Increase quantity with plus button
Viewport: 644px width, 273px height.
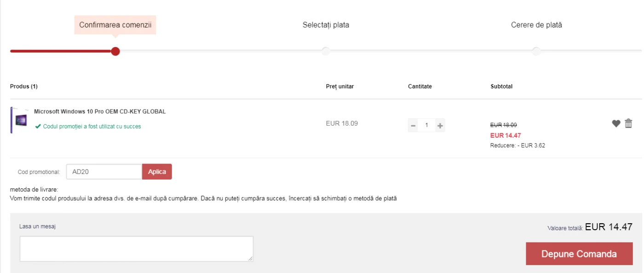click(x=440, y=125)
